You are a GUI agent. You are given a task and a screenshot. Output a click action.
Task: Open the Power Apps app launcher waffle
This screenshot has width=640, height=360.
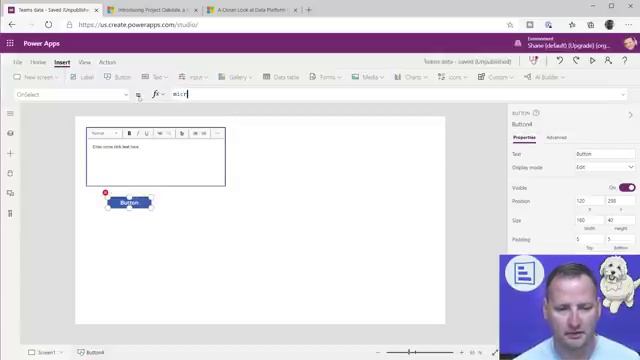tap(10, 43)
